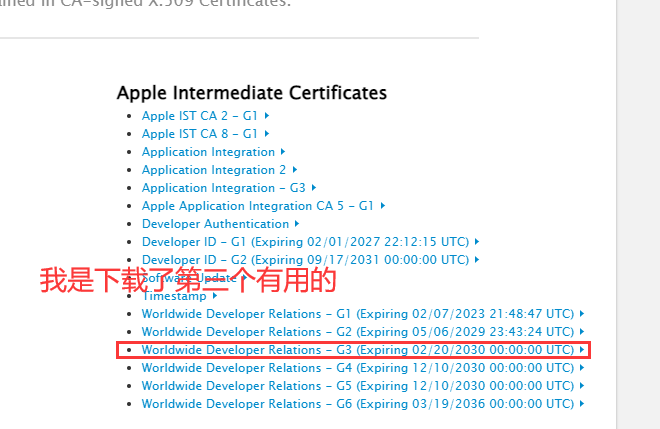This screenshot has height=429, width=660.
Task: Download the Application Integration certificate
Action: tap(213, 152)
